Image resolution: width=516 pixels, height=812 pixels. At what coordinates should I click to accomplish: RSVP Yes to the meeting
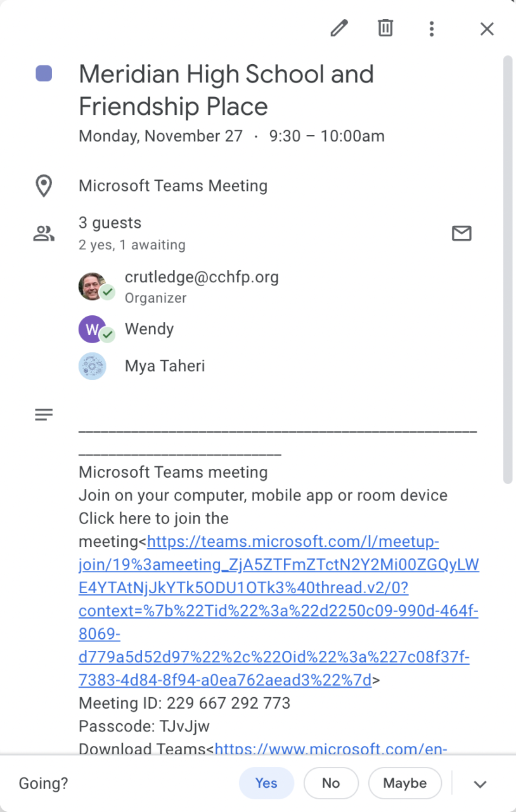(266, 783)
